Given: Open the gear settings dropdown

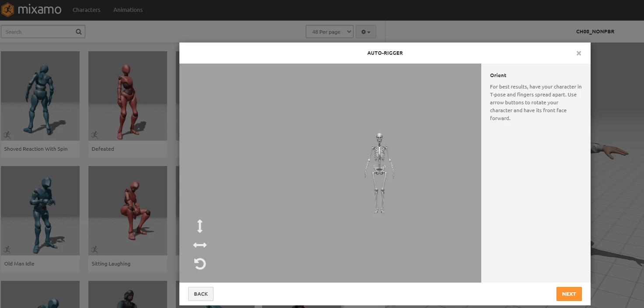Looking at the screenshot, I should pos(366,32).
